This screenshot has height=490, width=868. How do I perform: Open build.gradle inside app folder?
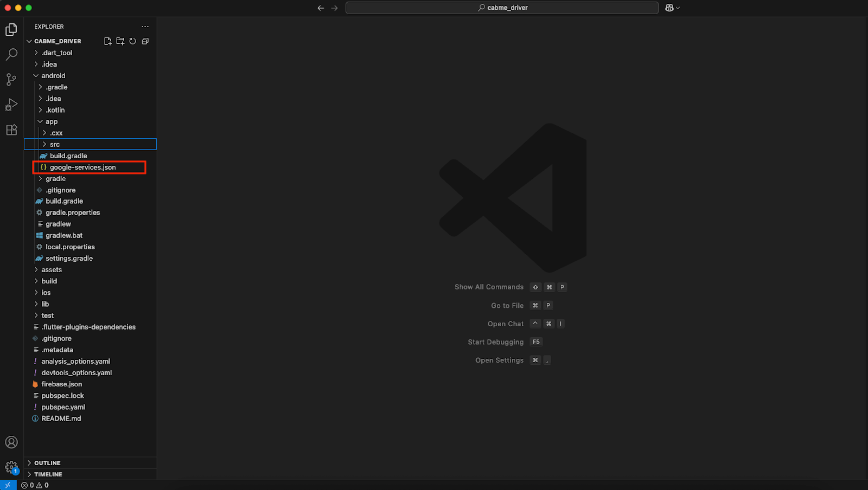tap(90, 156)
